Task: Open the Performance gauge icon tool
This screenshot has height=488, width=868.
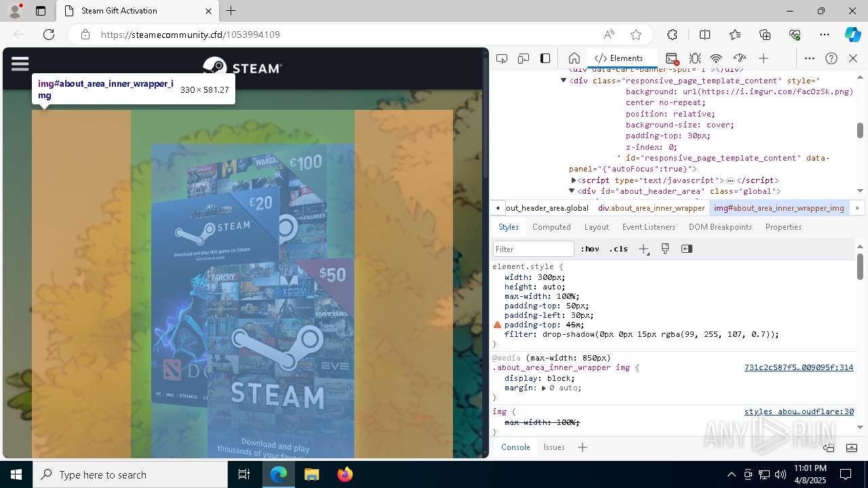Action: 740,58
